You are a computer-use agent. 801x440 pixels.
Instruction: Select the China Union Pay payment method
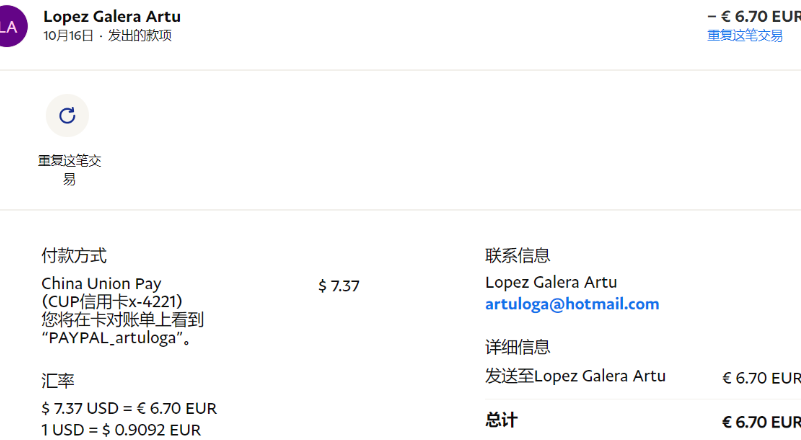101,284
